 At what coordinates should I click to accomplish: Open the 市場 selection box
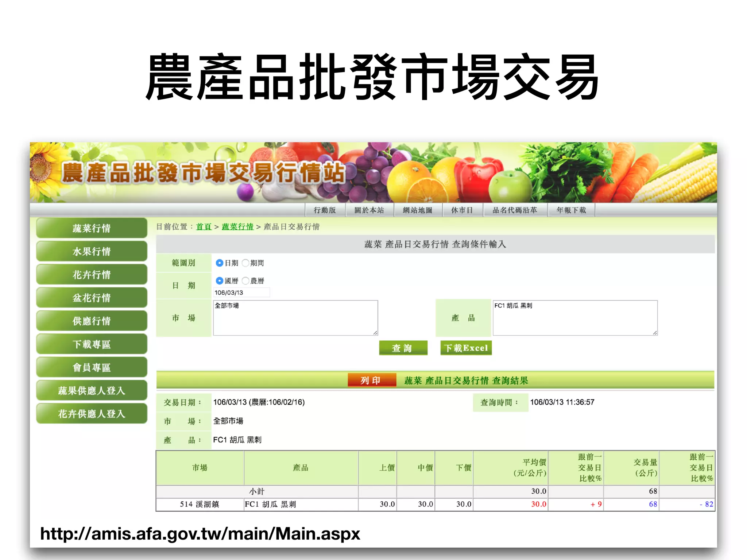pyautogui.click(x=295, y=318)
